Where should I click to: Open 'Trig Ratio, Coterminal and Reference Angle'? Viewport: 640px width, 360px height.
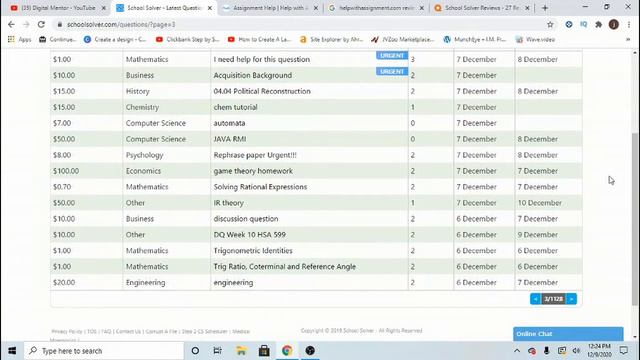[x=285, y=267]
